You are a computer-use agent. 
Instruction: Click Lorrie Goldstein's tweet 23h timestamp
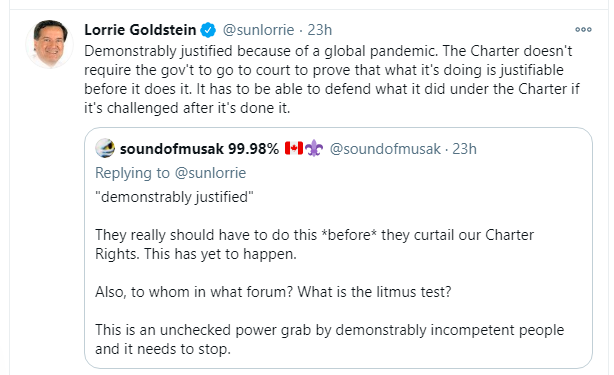[320, 30]
